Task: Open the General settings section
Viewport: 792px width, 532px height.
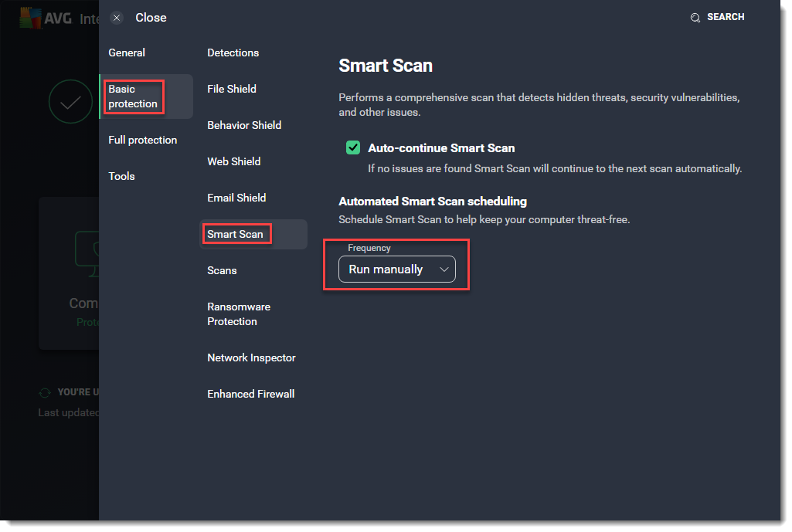Action: pos(126,53)
